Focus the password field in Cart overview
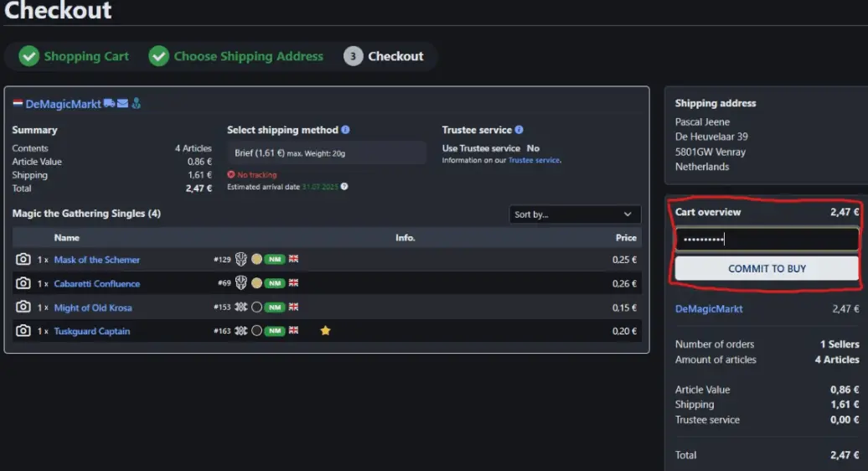 click(x=767, y=240)
